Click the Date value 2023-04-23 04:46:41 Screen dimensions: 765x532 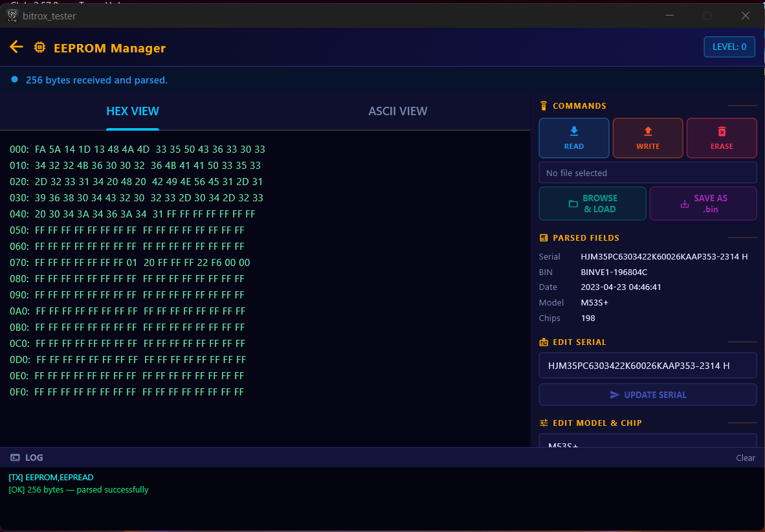[x=621, y=287]
